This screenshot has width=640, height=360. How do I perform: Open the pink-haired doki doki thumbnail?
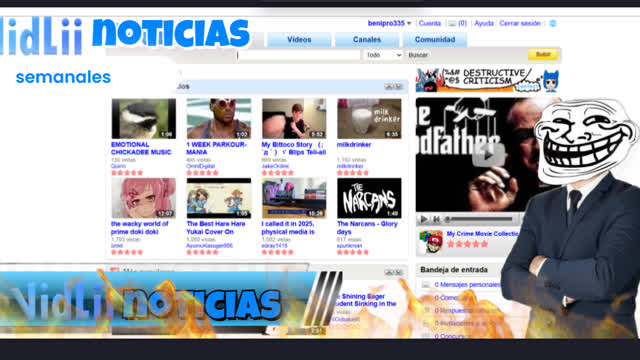coord(144,198)
